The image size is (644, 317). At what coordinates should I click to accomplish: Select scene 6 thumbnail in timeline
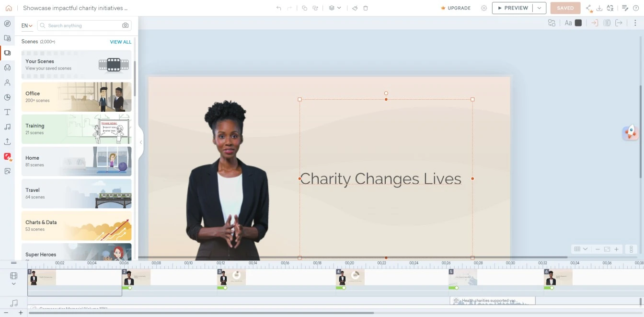point(558,277)
